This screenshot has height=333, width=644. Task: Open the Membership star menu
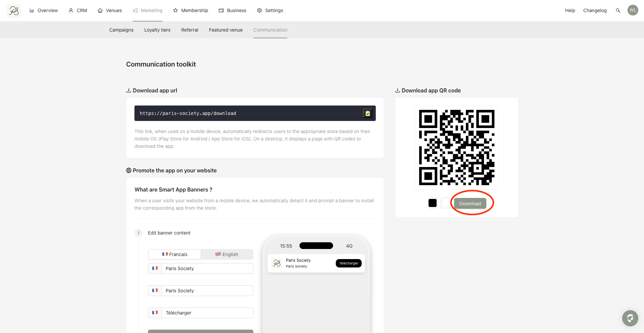pyautogui.click(x=191, y=10)
